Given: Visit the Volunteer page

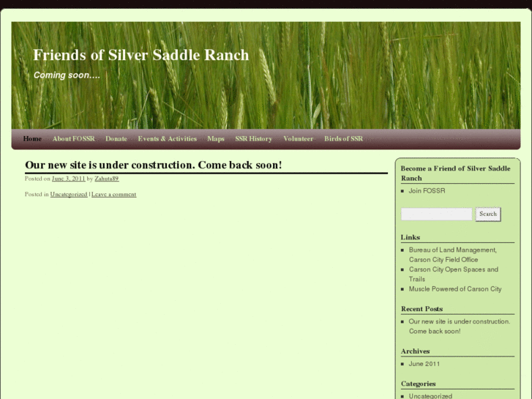Looking at the screenshot, I should point(299,138).
